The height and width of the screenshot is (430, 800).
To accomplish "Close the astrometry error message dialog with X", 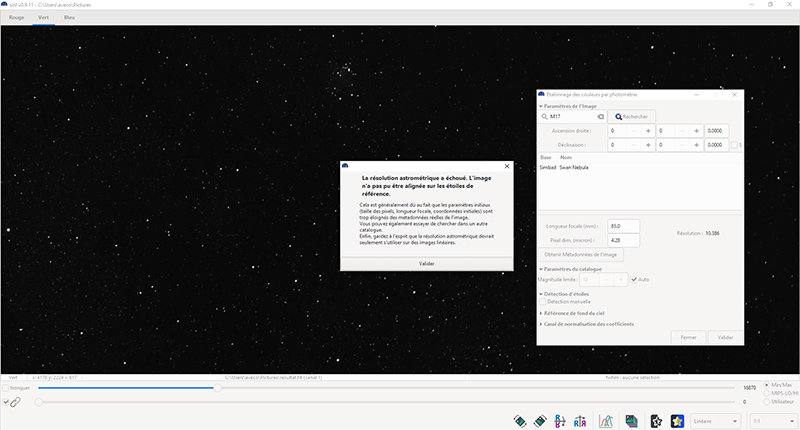I will tap(507, 166).
